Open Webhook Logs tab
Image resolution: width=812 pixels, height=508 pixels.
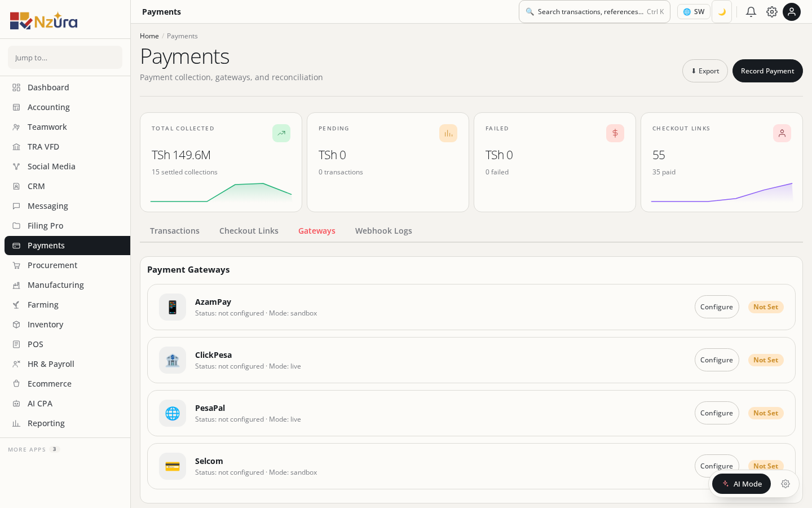pyautogui.click(x=383, y=231)
